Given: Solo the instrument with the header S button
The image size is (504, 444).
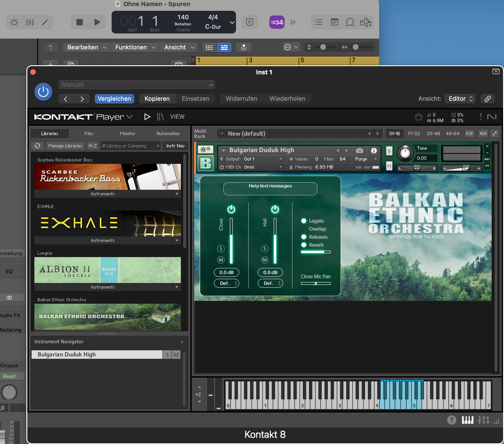Looking at the screenshot, I should coord(389,151).
